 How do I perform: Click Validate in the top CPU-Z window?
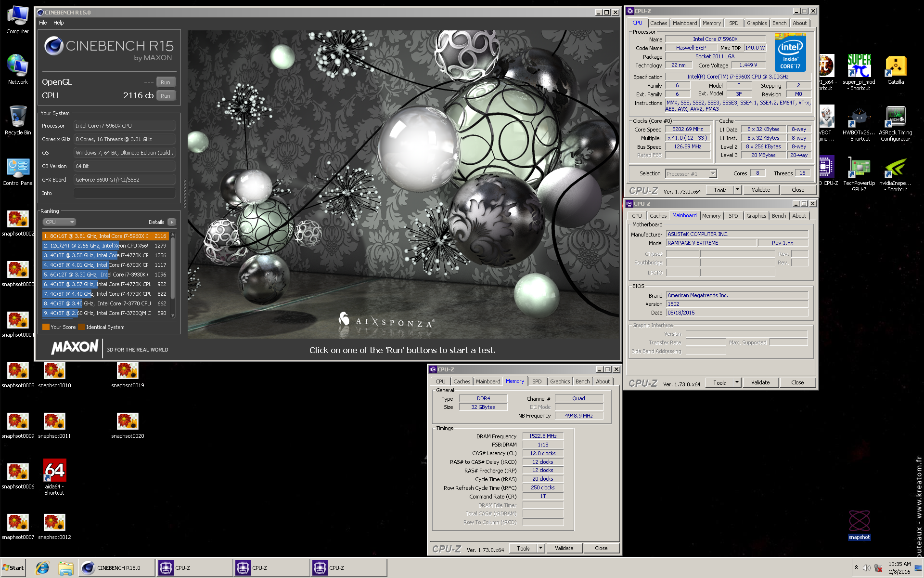coord(761,190)
